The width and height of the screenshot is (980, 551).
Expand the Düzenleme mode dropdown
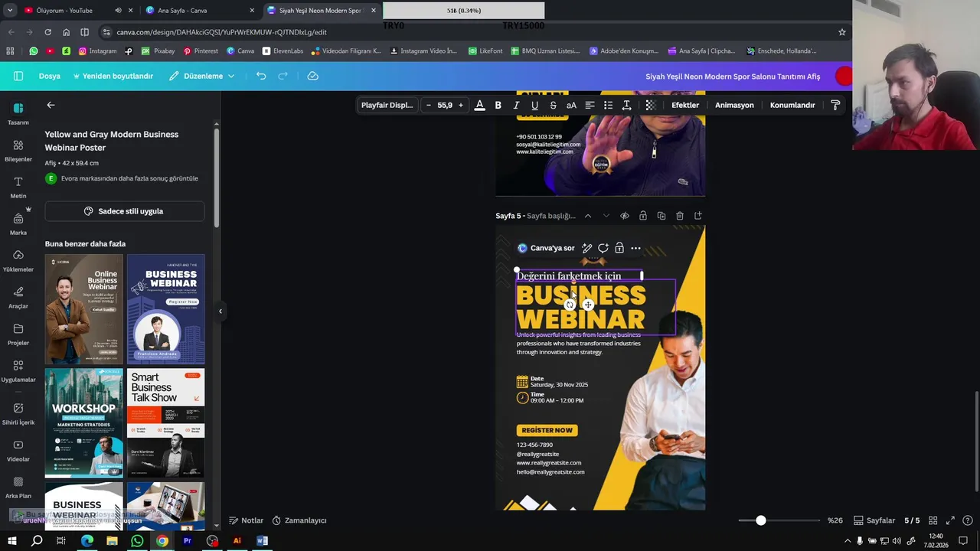pos(201,76)
